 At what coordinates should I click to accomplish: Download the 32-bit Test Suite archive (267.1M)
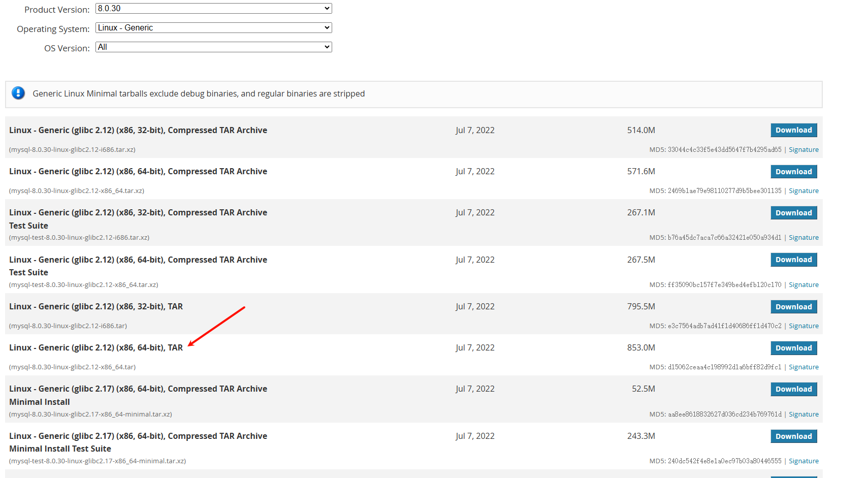[x=793, y=213]
